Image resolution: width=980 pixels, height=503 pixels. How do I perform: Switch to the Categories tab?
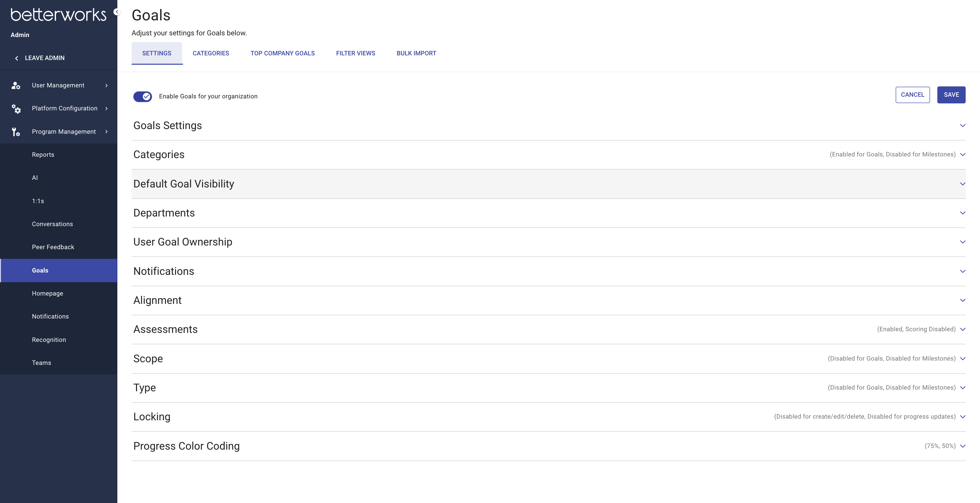(211, 53)
